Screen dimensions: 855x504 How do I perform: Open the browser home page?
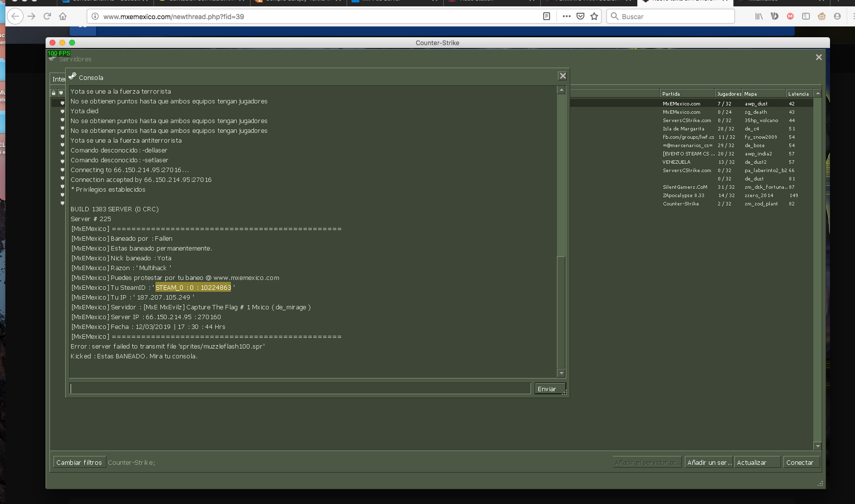[63, 16]
